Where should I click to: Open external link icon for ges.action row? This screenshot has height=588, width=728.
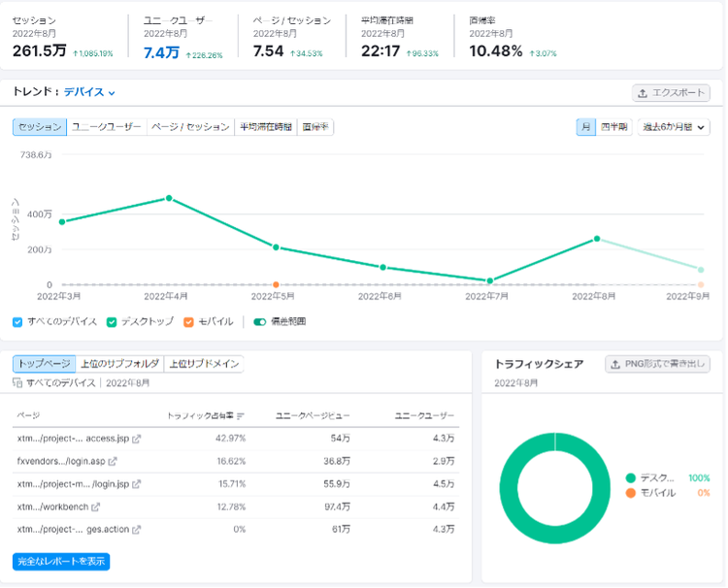click(x=136, y=530)
